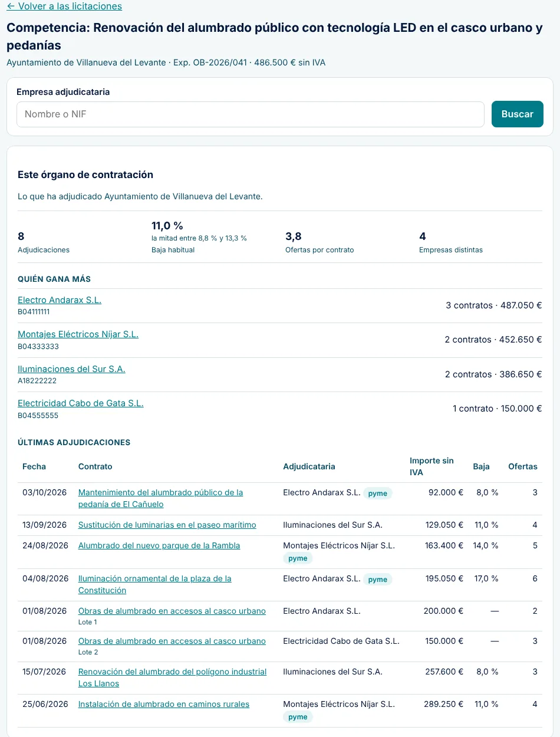Click the Adjudicataria column header
Image resolution: width=560 pixels, height=737 pixels.
click(x=309, y=466)
